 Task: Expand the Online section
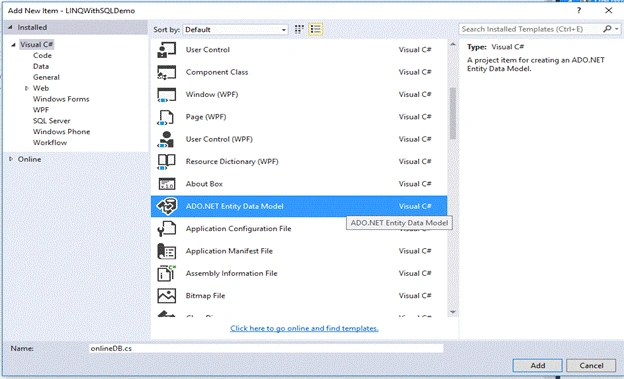11,159
